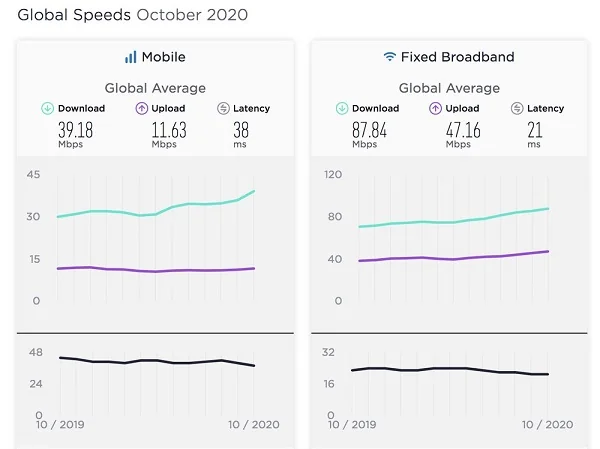Click the Mobile Latency icon
600x449 pixels.
click(x=222, y=108)
